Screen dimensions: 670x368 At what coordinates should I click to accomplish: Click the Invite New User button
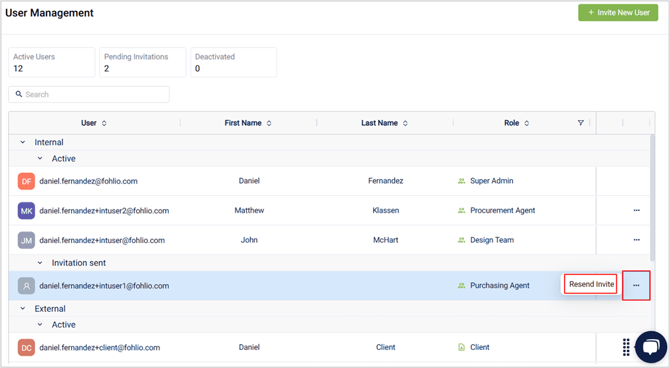coord(618,13)
